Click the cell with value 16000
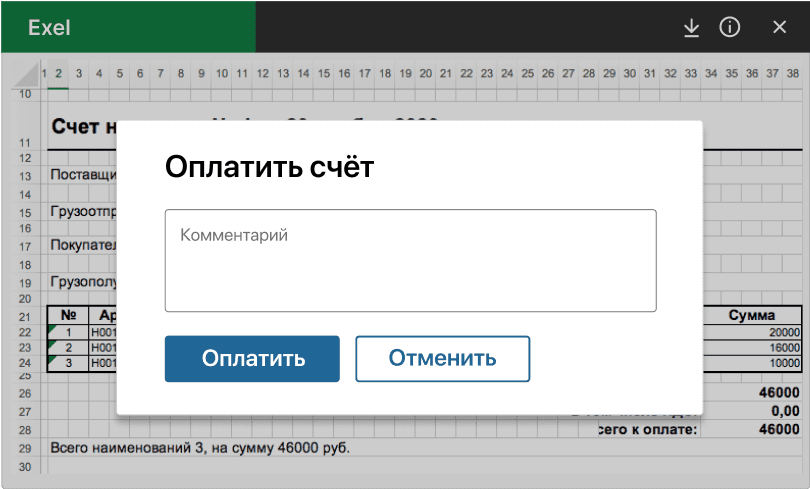 752,348
